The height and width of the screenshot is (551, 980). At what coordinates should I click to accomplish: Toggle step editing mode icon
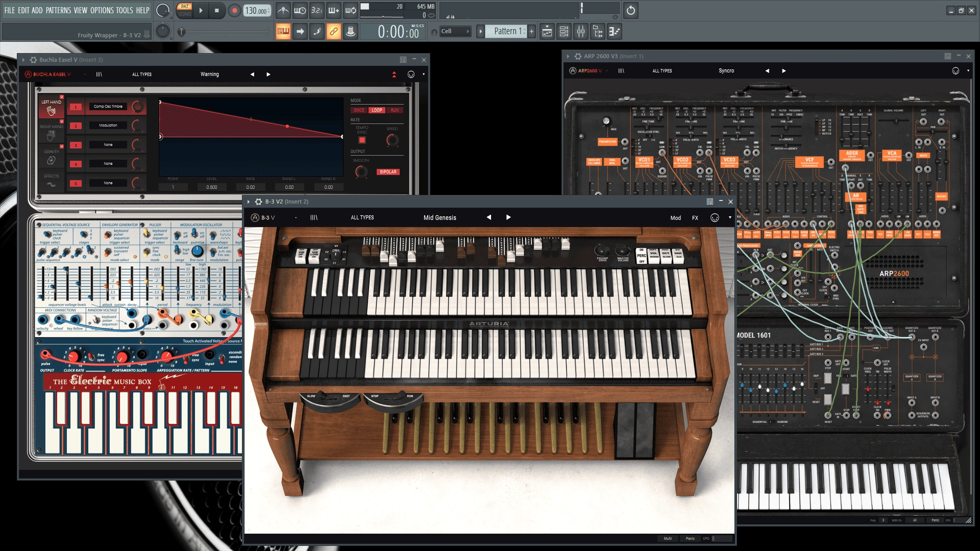pos(317,32)
